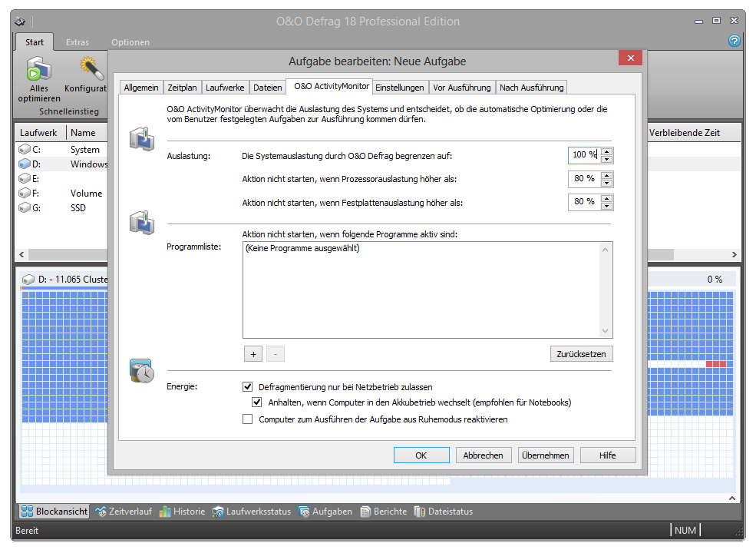This screenshot has width=756, height=553.
Task: Click the Hilfe button
Action: [x=608, y=455]
